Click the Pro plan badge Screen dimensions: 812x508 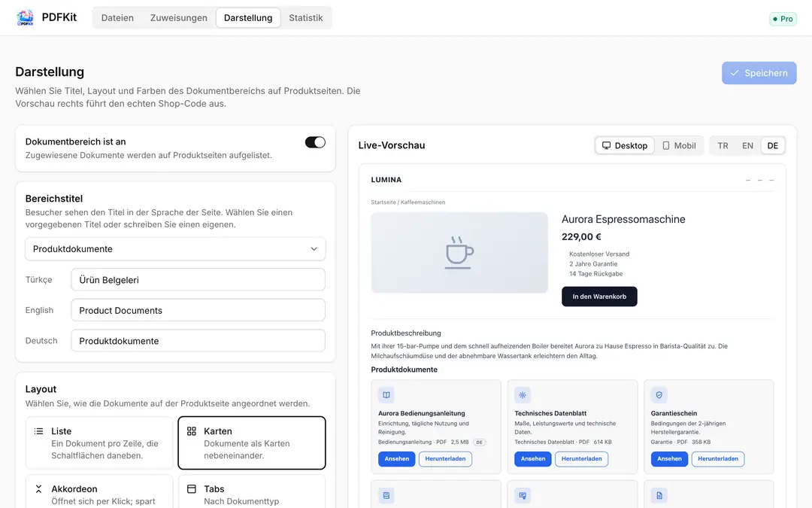pos(783,19)
